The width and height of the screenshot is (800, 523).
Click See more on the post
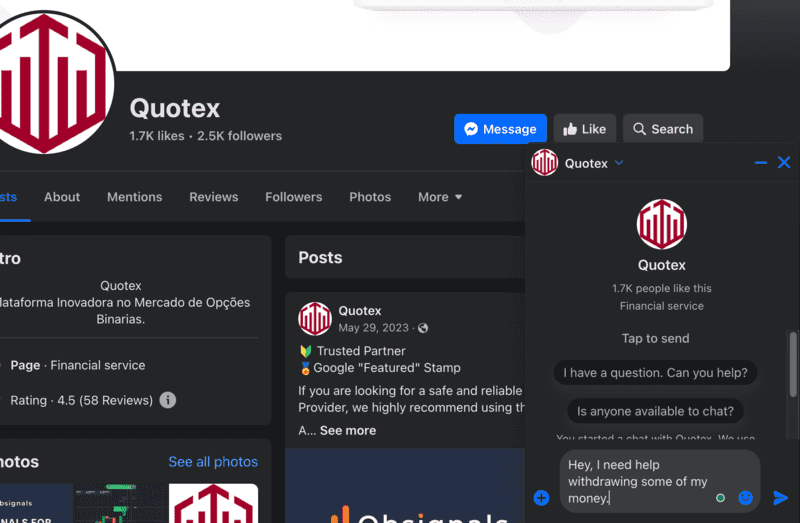point(348,431)
